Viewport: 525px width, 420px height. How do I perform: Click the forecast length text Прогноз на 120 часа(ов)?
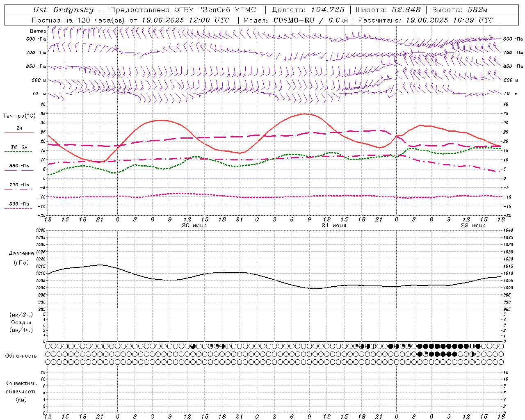coord(79,20)
